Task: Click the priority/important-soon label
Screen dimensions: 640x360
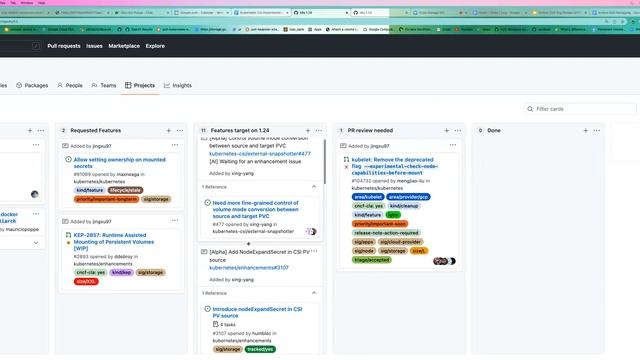Action: (380, 224)
